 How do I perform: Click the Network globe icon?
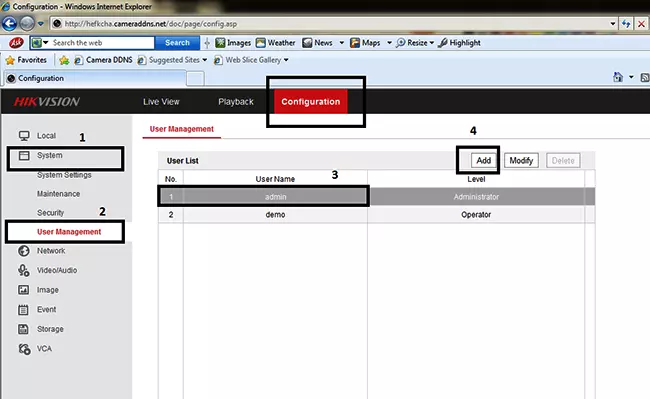click(24, 251)
